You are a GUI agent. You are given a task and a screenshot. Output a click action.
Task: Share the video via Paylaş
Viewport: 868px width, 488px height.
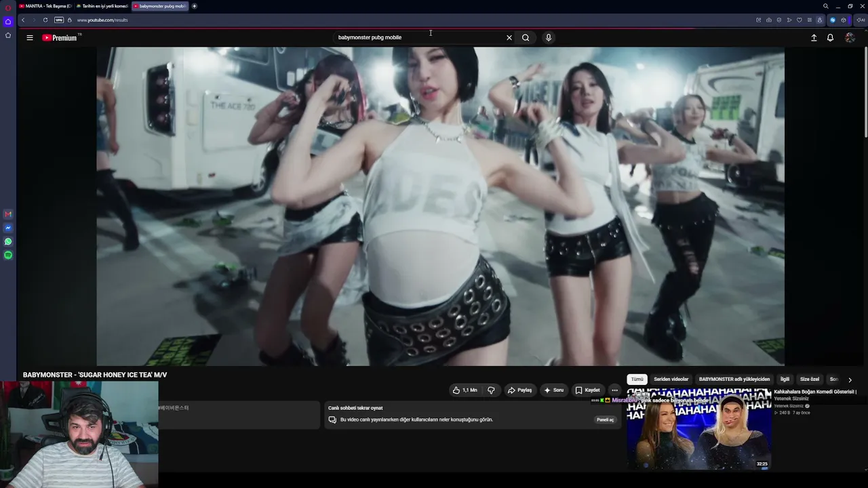(520, 390)
